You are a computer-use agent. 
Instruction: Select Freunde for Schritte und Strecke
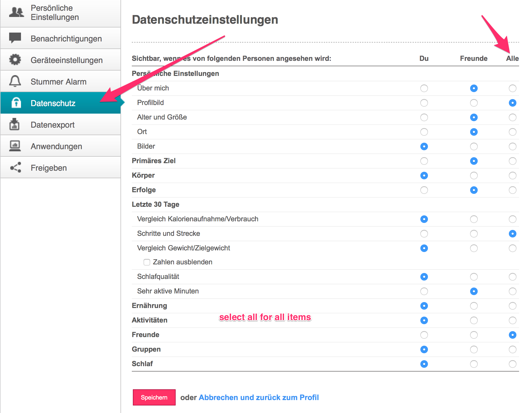(x=474, y=234)
